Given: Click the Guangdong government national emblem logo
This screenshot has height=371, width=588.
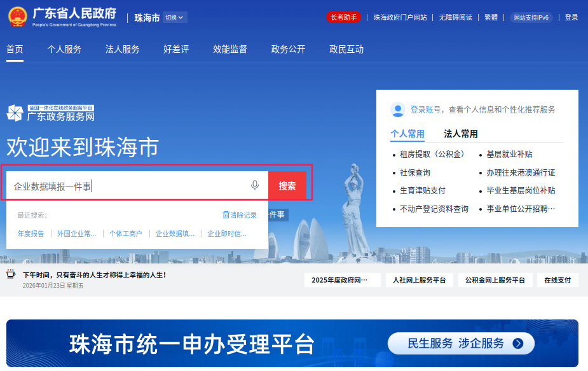Looking at the screenshot, I should [17, 17].
